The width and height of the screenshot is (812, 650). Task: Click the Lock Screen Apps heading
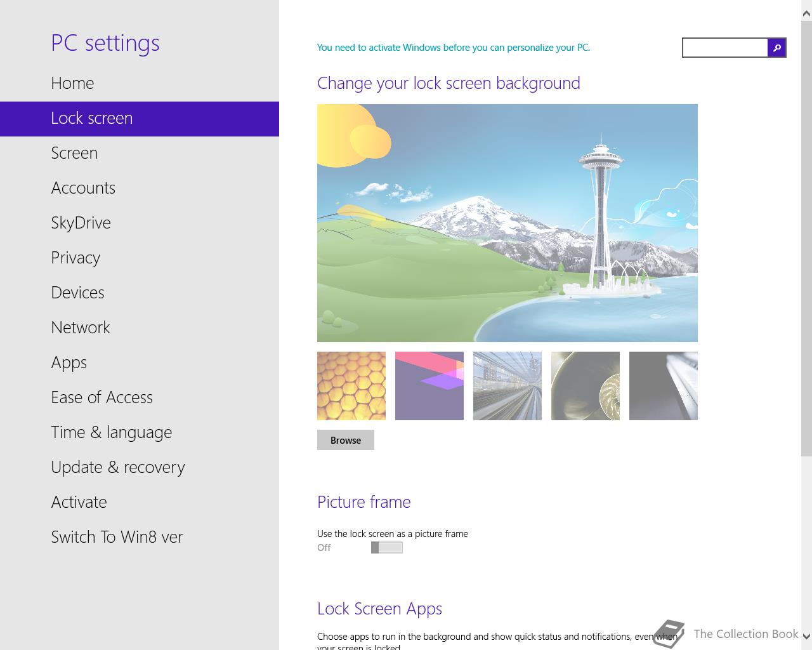click(379, 609)
